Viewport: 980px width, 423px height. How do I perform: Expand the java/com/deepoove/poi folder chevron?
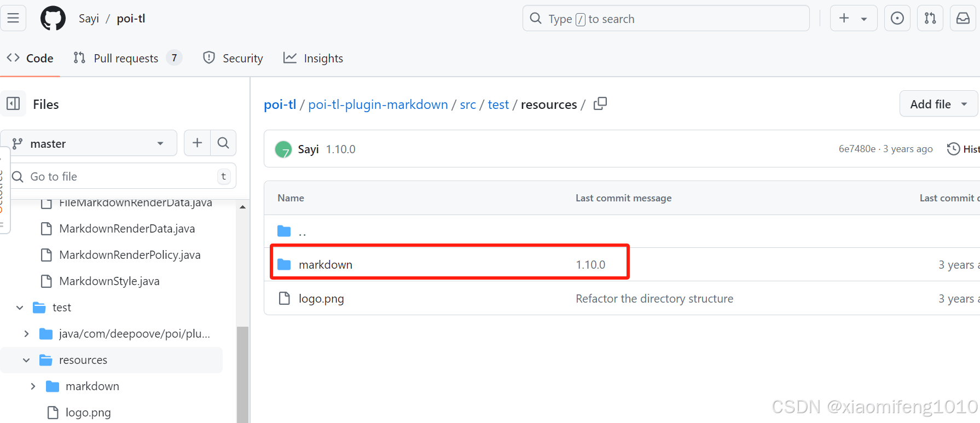point(26,334)
